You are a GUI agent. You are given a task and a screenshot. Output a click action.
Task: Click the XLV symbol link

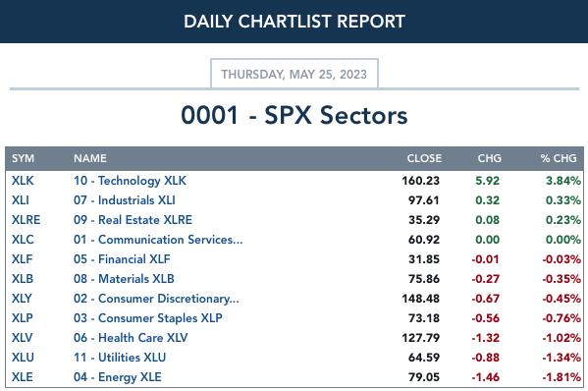coord(23,337)
